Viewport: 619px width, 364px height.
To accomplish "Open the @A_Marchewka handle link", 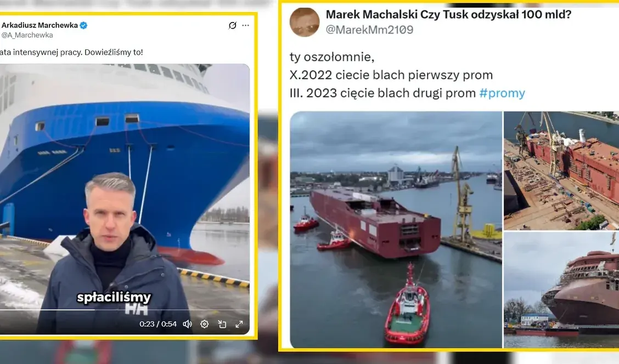I will [x=27, y=35].
